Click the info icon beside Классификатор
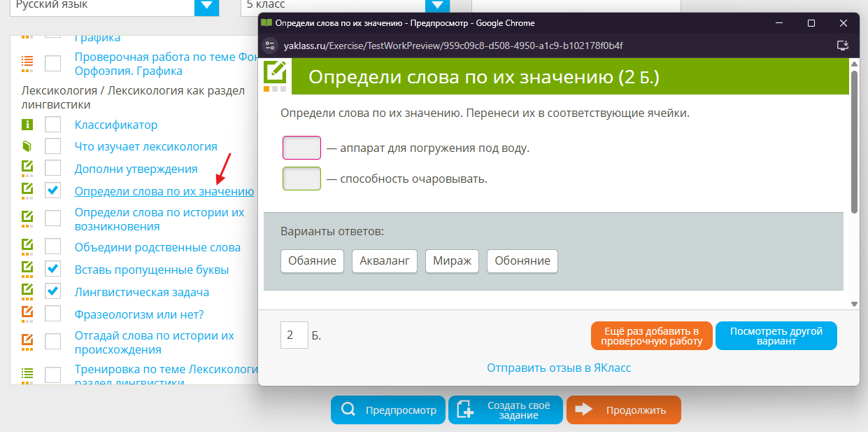The image size is (868, 432). 27,125
